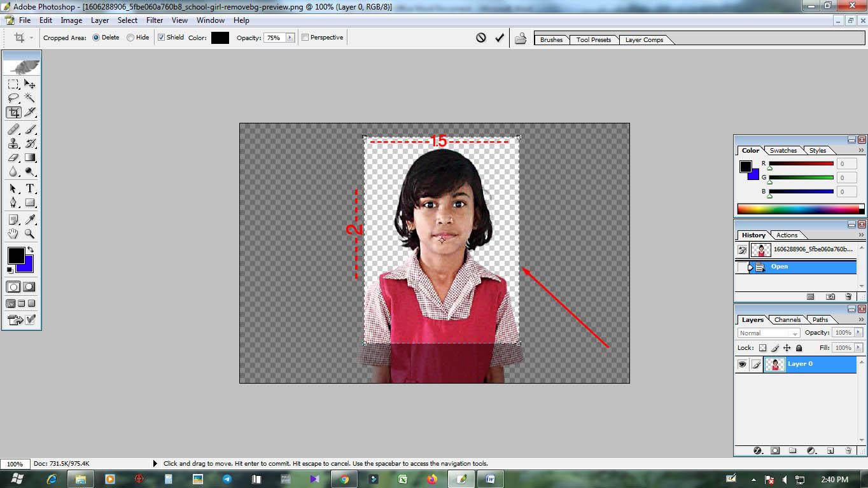Open the File menu

pos(25,20)
